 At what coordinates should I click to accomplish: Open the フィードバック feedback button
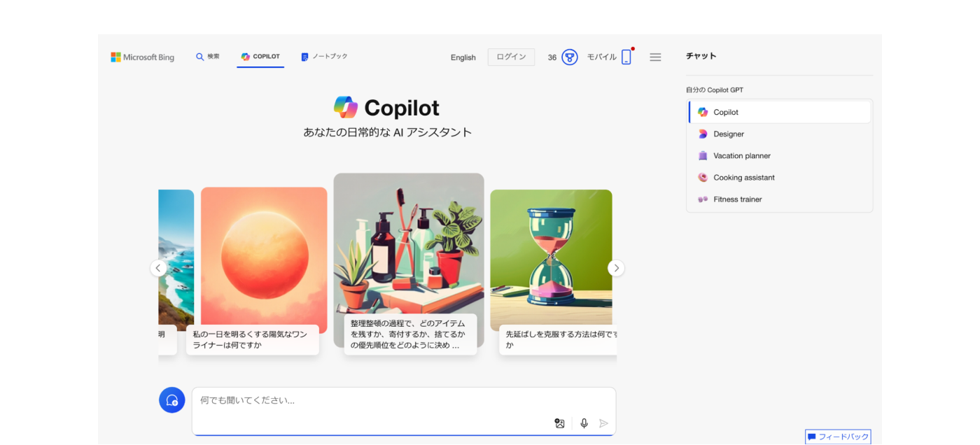point(838,437)
